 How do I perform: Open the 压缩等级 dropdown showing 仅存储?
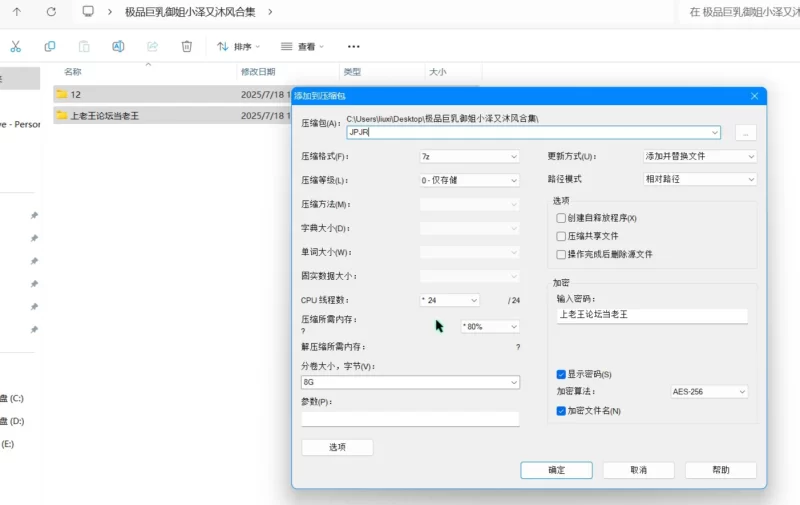click(x=469, y=181)
